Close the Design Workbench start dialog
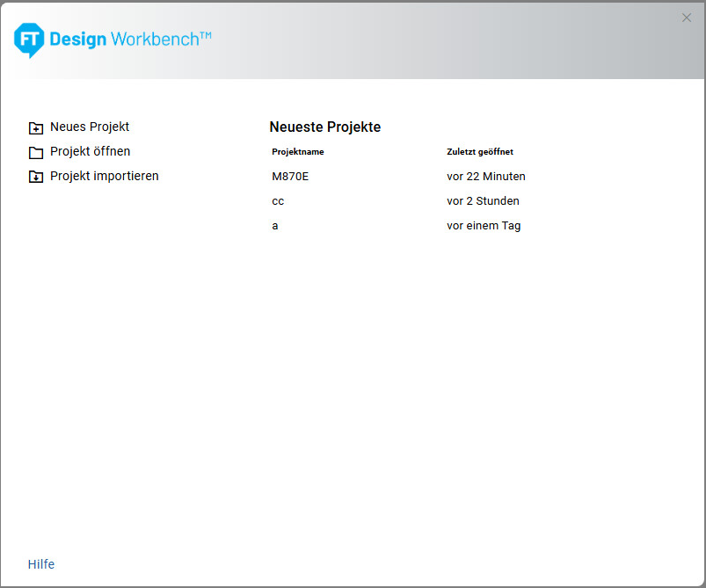Image resolution: width=706 pixels, height=588 pixels. 686,18
